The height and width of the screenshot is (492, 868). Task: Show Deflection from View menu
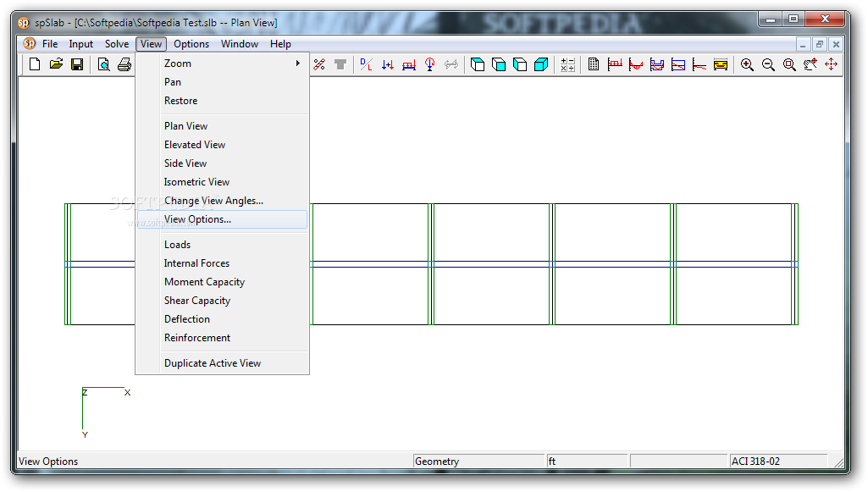click(x=222, y=319)
